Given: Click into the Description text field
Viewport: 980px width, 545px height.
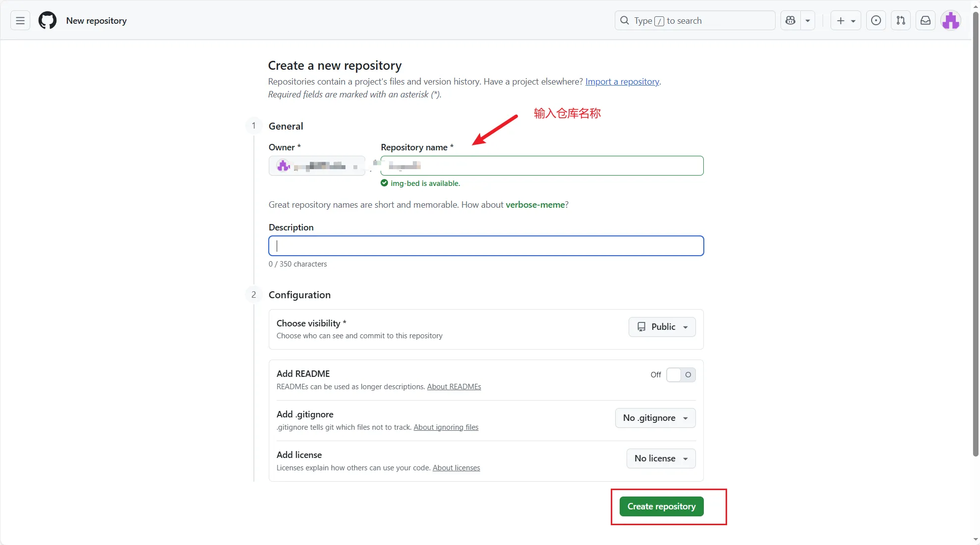Looking at the screenshot, I should click(x=486, y=246).
